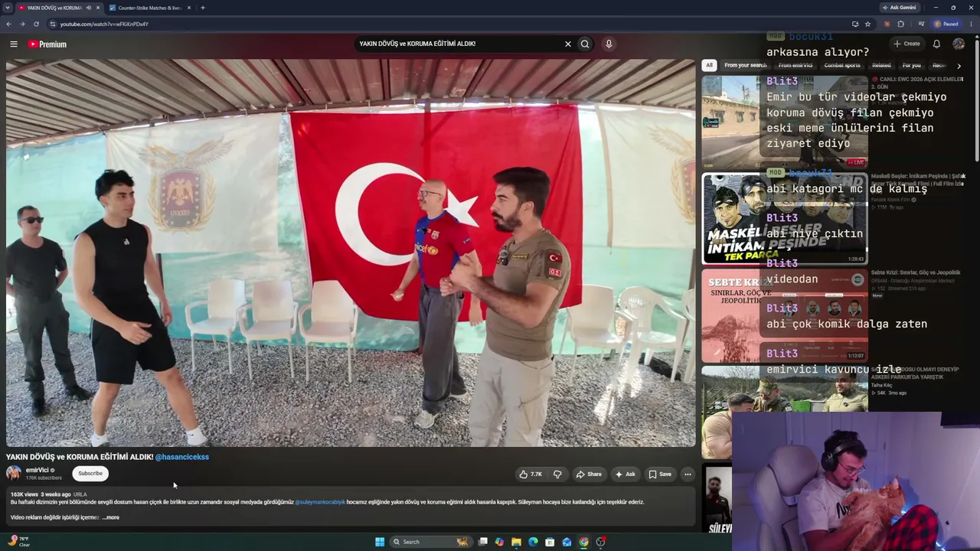Open the Chrome extensions puzzle icon
This screenshot has width=980, height=551.
click(x=900, y=24)
